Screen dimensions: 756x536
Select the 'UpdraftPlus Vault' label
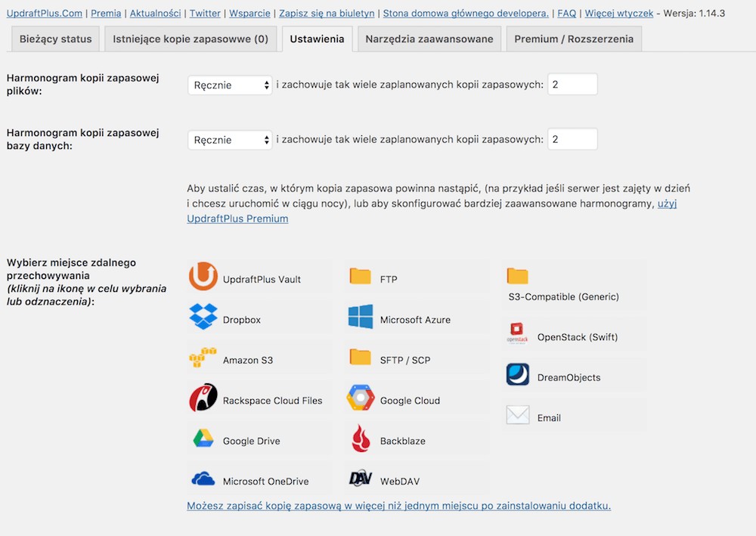(262, 280)
